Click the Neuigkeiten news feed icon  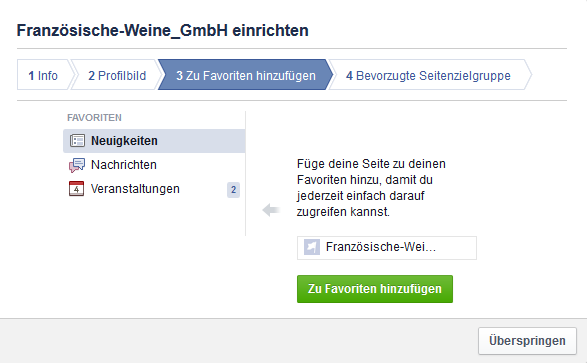tap(77, 141)
